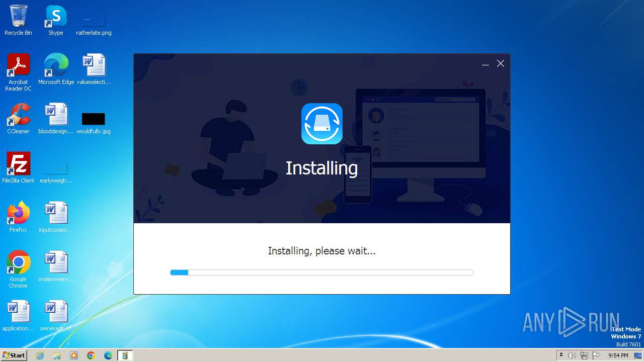Open Windows Media Player from taskbar
The height and width of the screenshot is (362, 644).
pos(74,355)
